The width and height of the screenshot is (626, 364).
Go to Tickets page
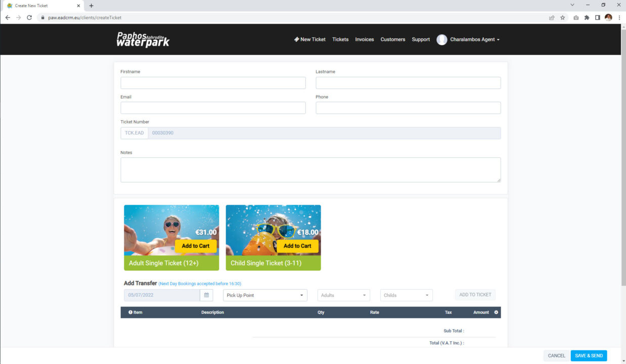click(340, 39)
